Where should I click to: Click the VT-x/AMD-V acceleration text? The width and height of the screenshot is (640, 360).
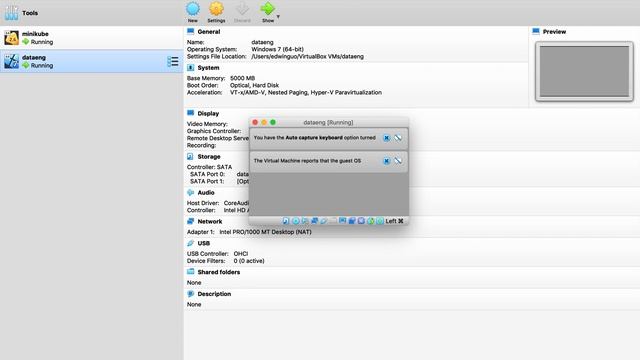tap(306, 93)
